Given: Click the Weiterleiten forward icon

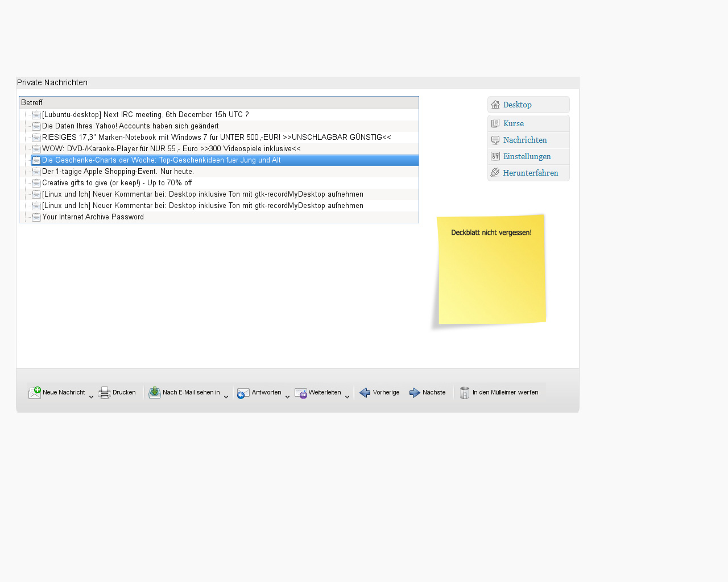Looking at the screenshot, I should pyautogui.click(x=301, y=393).
